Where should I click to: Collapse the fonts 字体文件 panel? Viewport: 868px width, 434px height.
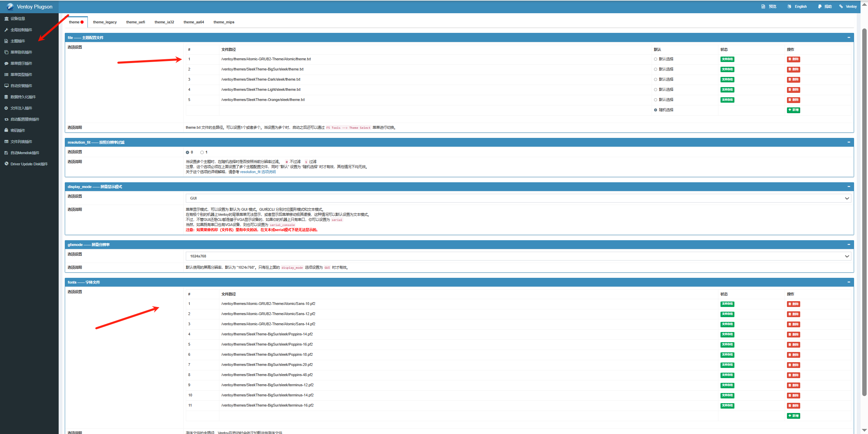(x=849, y=282)
